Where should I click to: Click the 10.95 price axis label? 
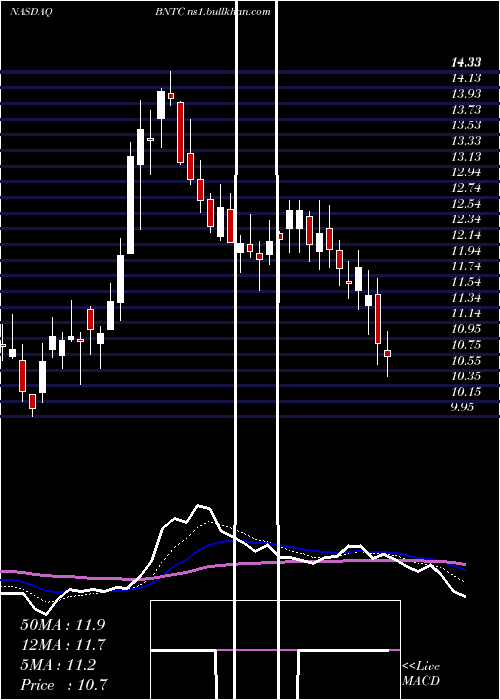[x=466, y=329]
